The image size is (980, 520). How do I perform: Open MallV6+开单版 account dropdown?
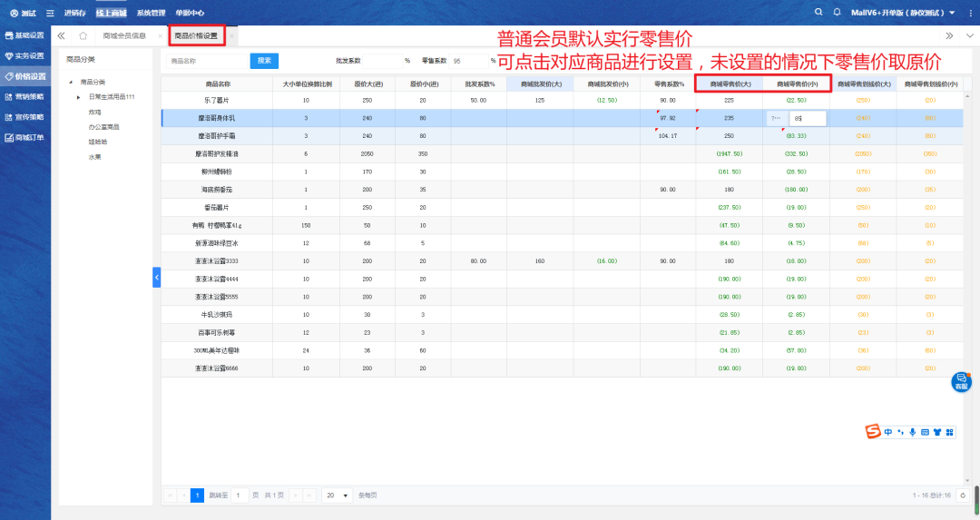pyautogui.click(x=902, y=13)
